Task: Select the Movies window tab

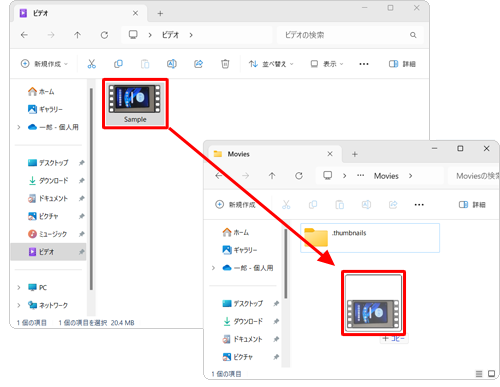Action: [x=275, y=154]
